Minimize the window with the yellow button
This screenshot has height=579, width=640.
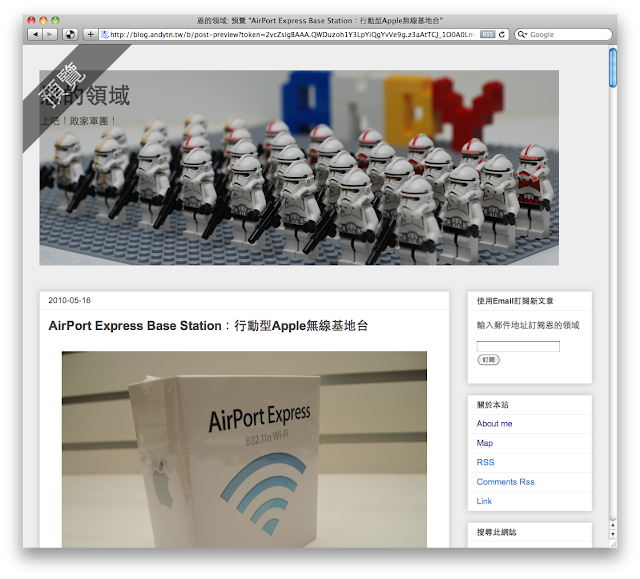pyautogui.click(x=43, y=20)
